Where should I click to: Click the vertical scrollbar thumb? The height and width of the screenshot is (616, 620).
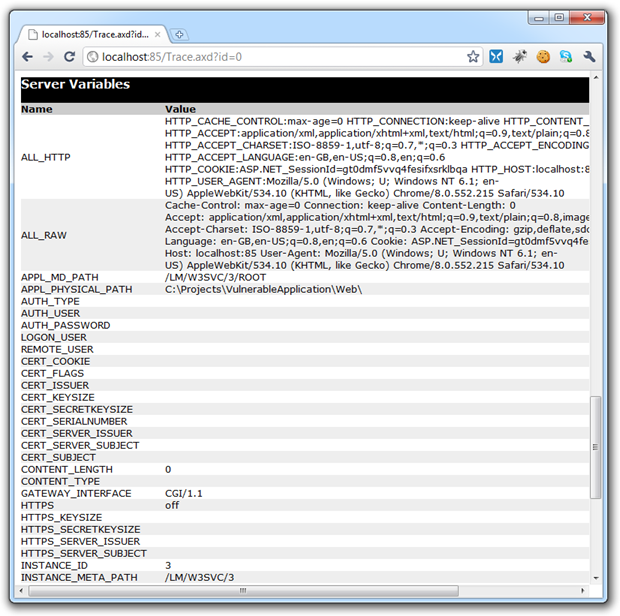click(x=595, y=447)
